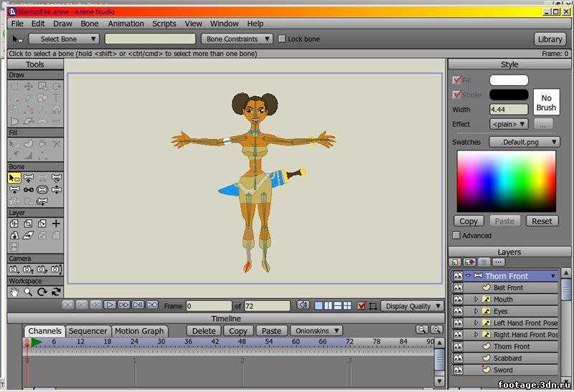Screen dimensions: 574x392
Task: Select the Rotate Layer tool icon
Action: 42,224
